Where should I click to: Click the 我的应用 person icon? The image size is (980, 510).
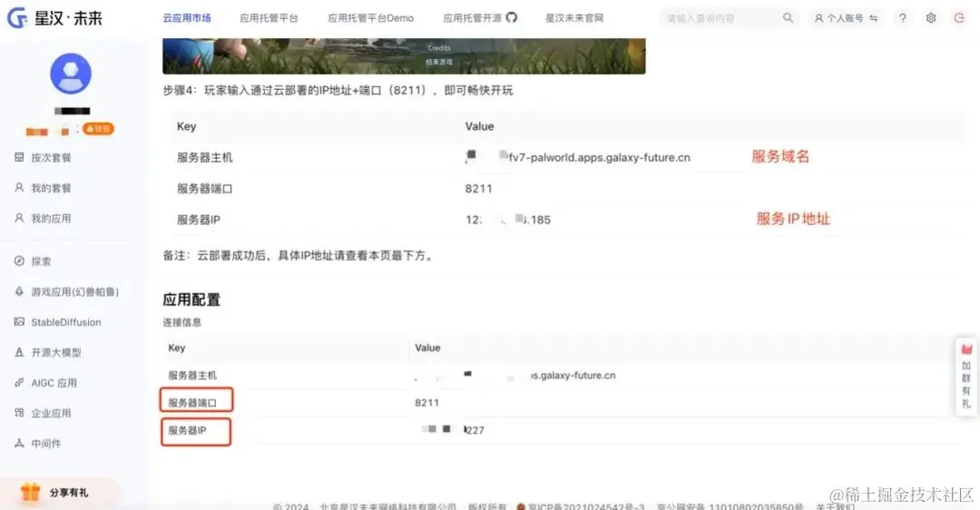pos(19,218)
